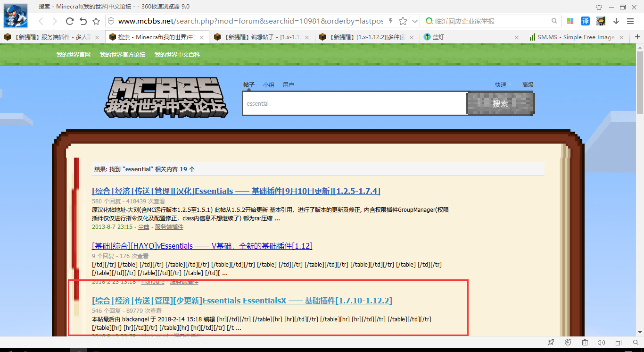Click the favorite star inside the address bar
This screenshot has height=352, width=644.
403,21
